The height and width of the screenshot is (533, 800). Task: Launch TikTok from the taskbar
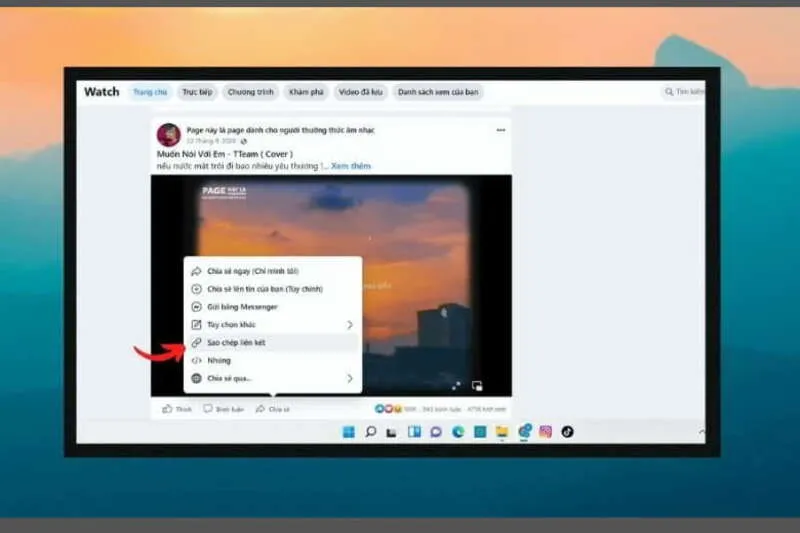point(567,432)
